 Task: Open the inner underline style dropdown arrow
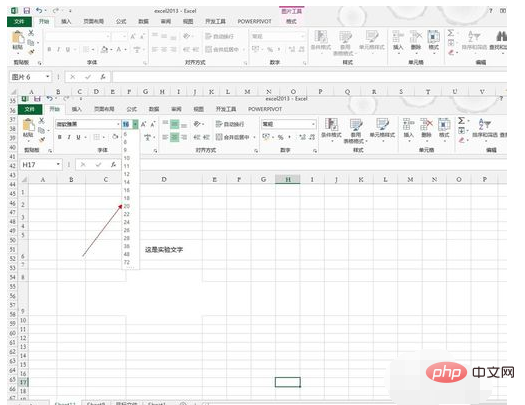pyautogui.click(x=86, y=137)
